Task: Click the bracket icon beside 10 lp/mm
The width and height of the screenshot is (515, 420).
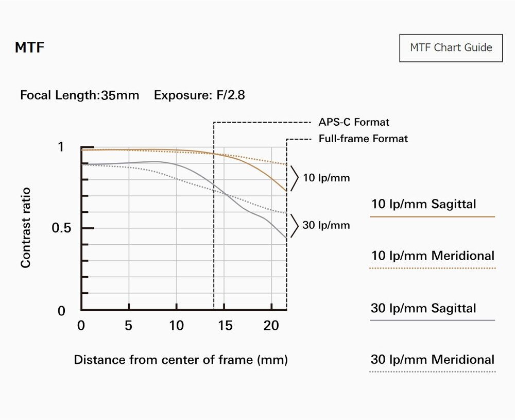Action: [295, 178]
